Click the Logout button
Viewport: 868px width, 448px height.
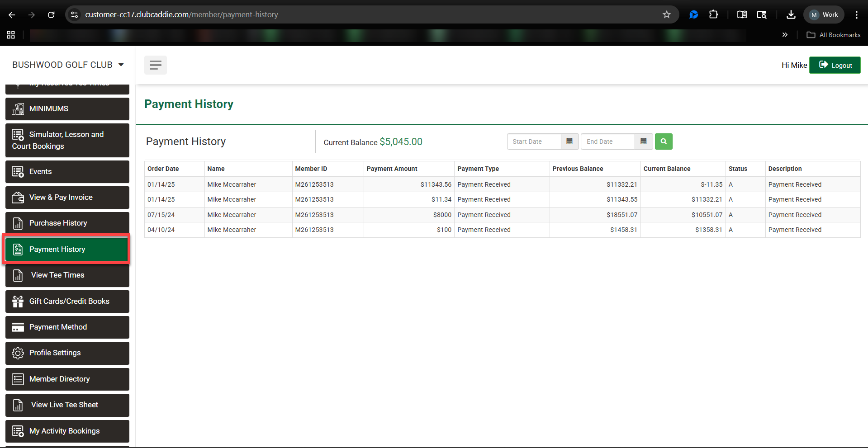coord(835,65)
